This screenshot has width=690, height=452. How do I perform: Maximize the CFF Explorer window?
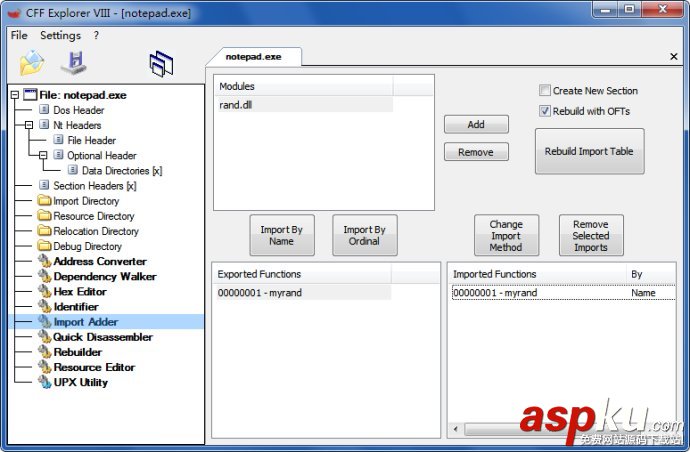[x=629, y=10]
